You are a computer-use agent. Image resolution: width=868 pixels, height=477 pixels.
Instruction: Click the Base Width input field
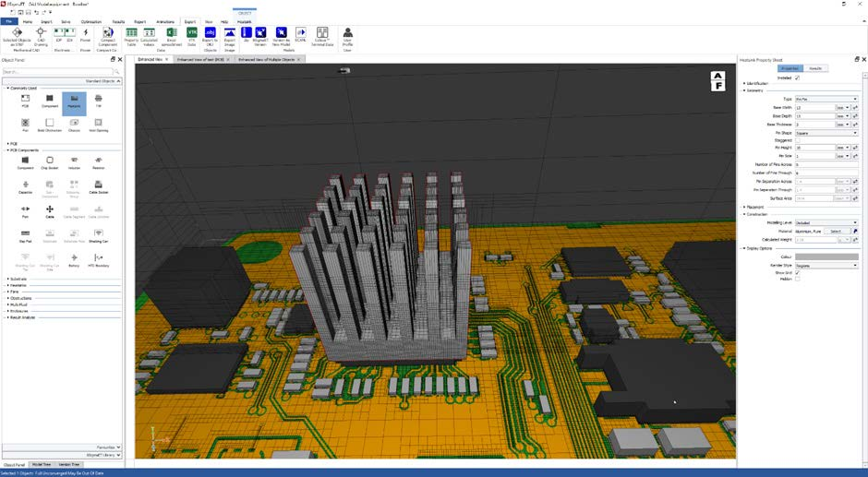814,107
